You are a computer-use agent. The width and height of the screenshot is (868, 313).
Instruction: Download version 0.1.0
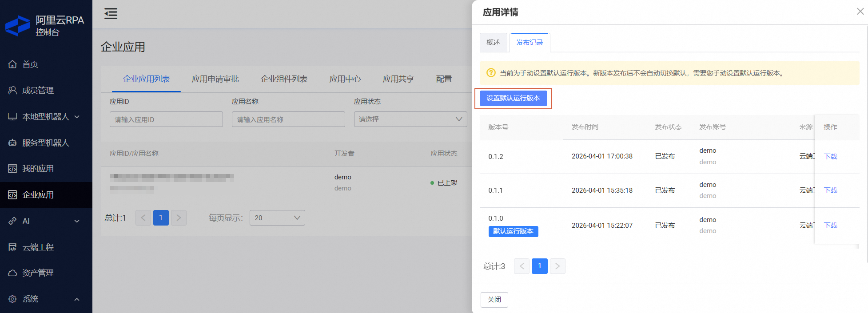[x=831, y=226]
